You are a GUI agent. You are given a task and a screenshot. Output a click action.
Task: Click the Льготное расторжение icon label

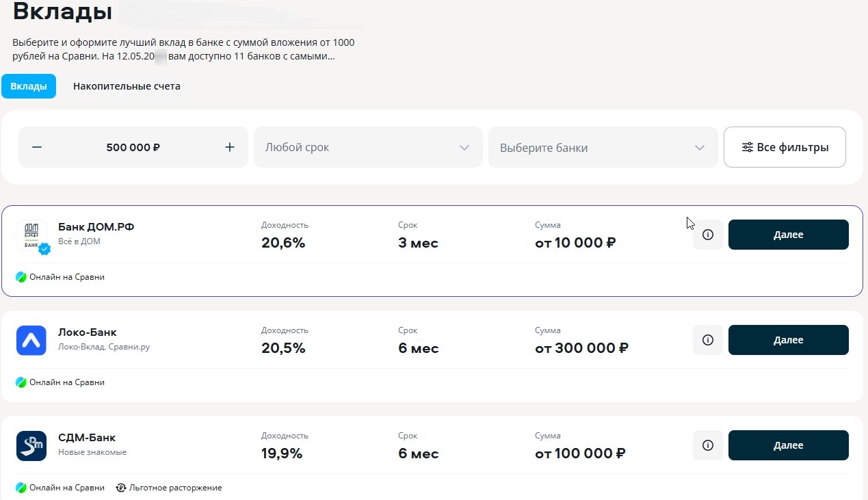(169, 488)
